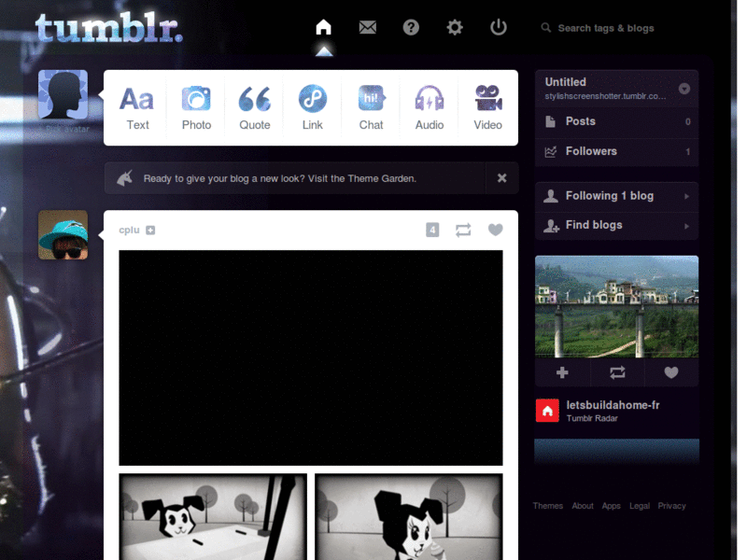Open the letsbuildahome-fr blog link
747x560 pixels.
(x=613, y=405)
